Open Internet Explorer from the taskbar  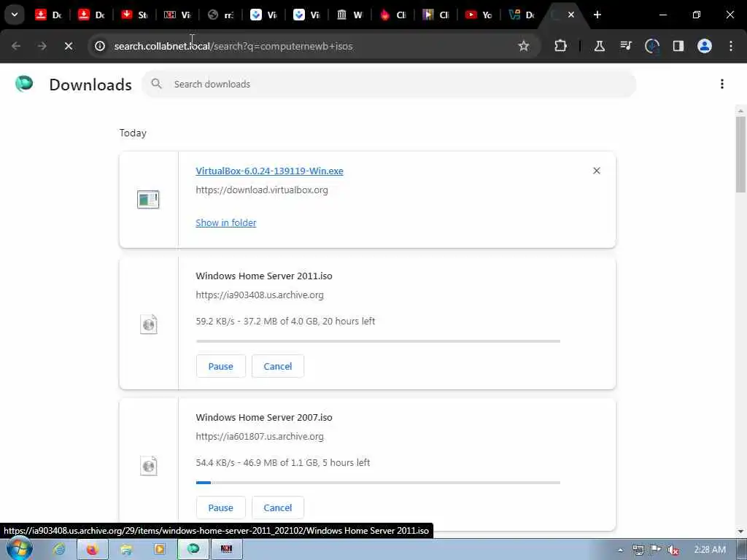pos(59,549)
